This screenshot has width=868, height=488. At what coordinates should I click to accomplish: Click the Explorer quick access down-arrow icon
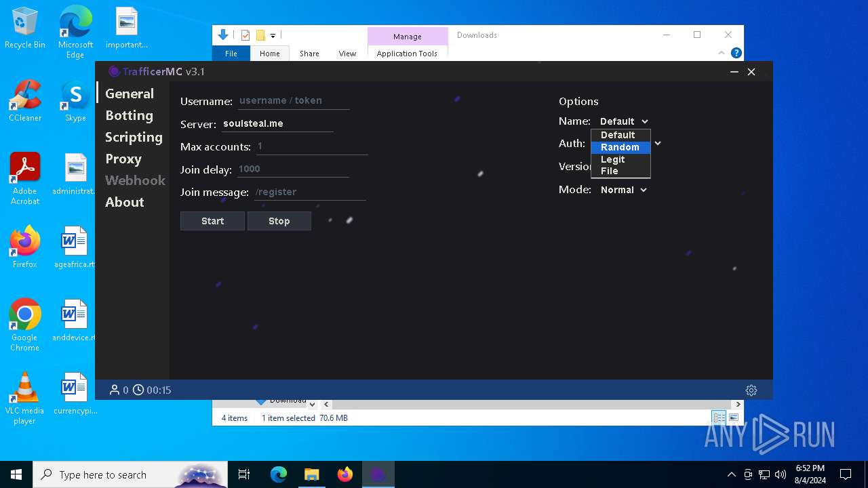(223, 35)
